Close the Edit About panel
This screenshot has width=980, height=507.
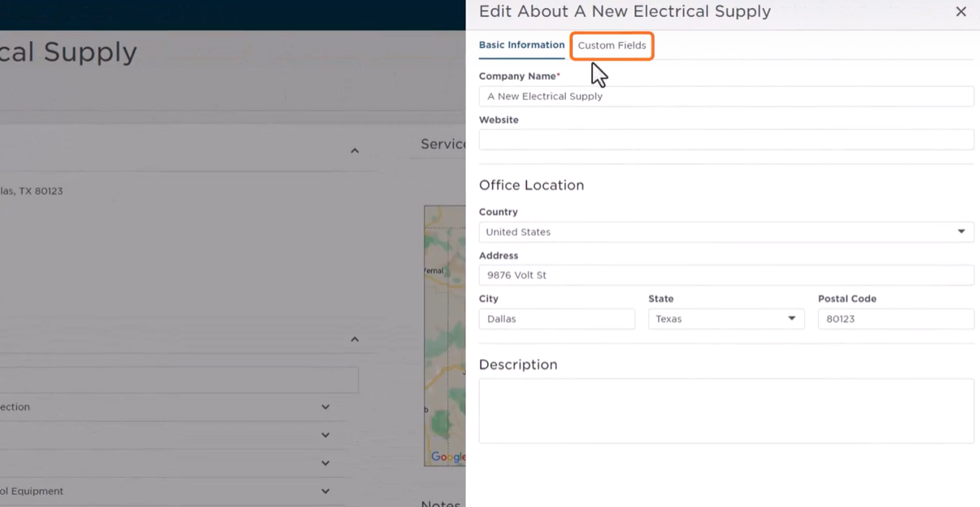pos(960,12)
